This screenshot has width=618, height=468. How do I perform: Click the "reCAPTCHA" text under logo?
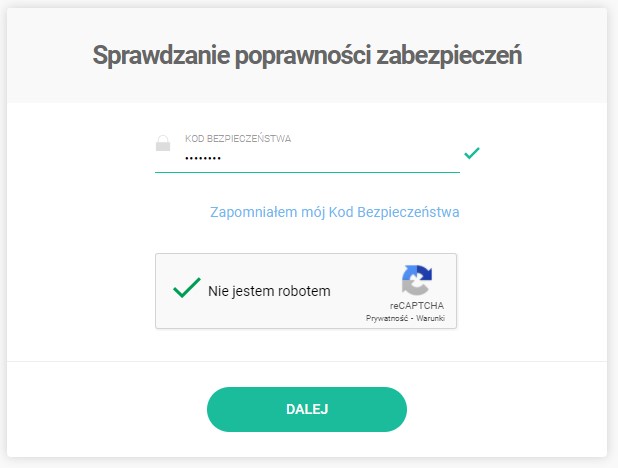417,305
